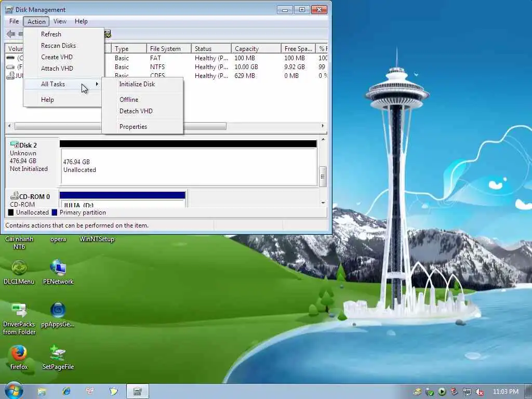Sort by Status column header
The image size is (532, 399).
[x=211, y=48]
